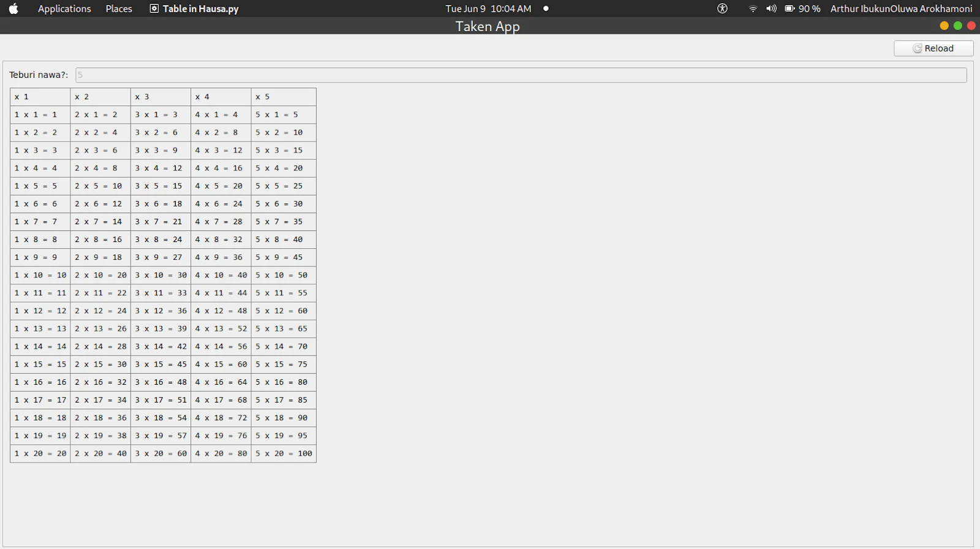Click the Apple logo menu icon

(x=13, y=9)
